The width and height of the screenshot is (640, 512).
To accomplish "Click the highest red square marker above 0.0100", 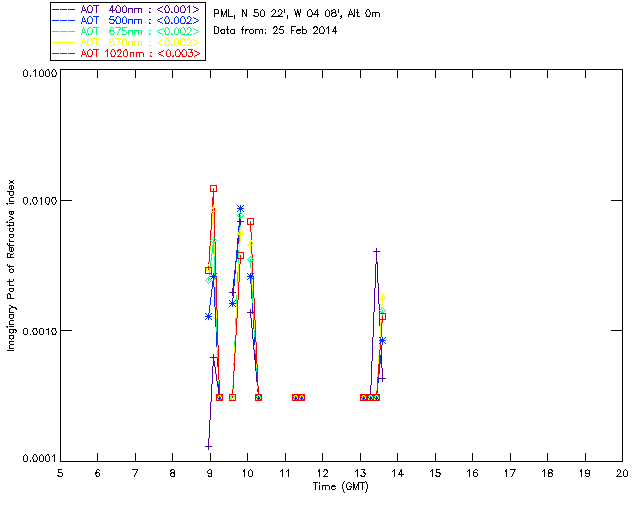I will (x=213, y=189).
